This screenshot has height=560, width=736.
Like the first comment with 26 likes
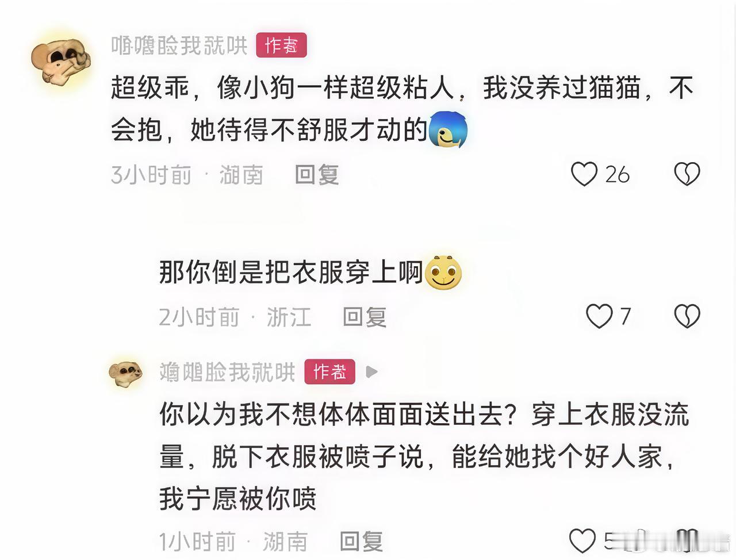point(584,174)
